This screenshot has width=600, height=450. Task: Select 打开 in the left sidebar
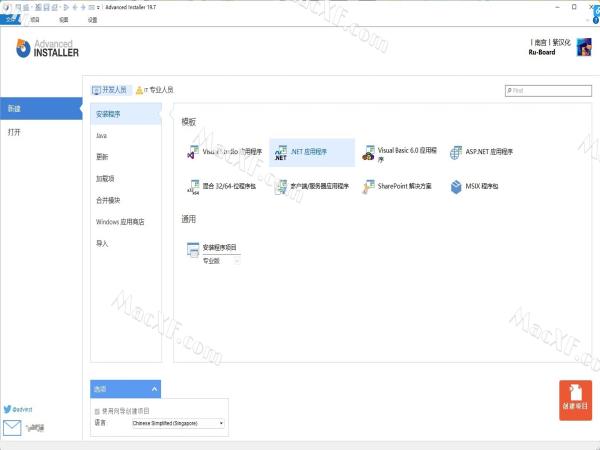click(x=41, y=132)
